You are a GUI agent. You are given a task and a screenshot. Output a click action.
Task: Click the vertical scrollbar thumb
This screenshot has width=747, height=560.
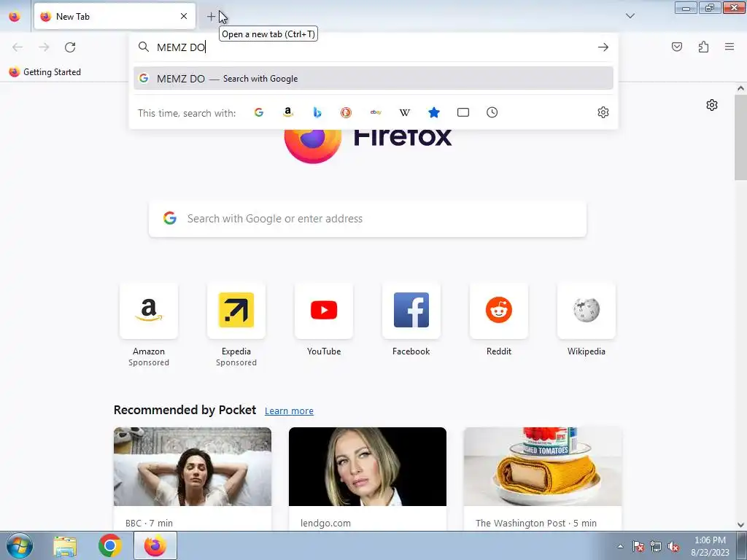tap(740, 138)
